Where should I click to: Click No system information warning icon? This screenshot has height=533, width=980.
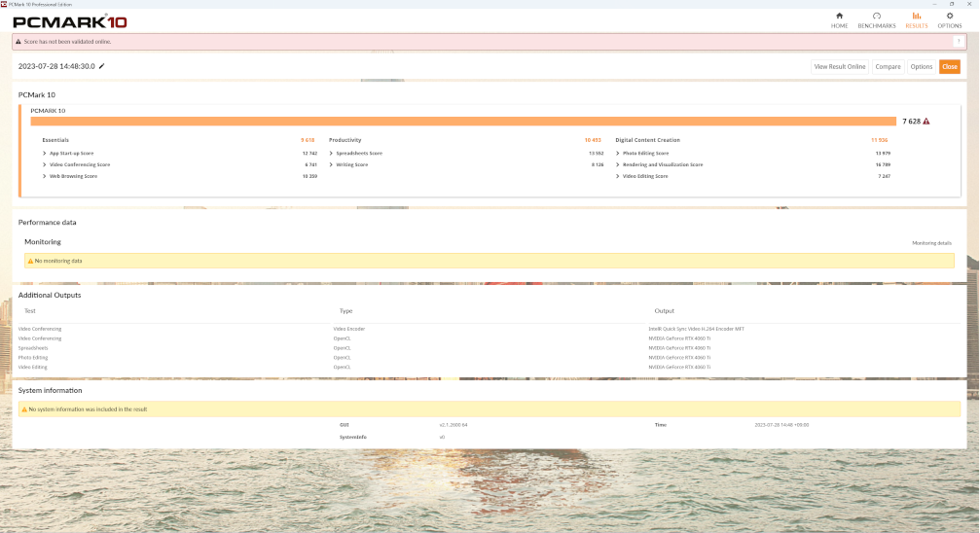pyautogui.click(x=24, y=409)
